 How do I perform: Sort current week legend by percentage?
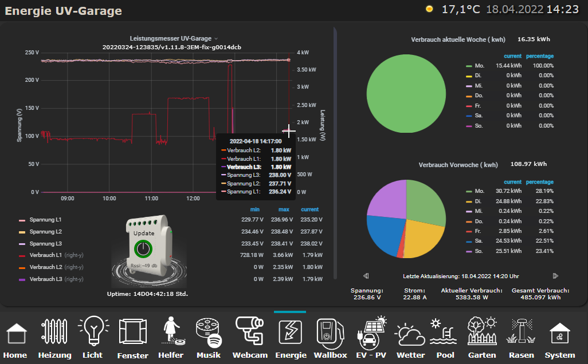[540, 56]
